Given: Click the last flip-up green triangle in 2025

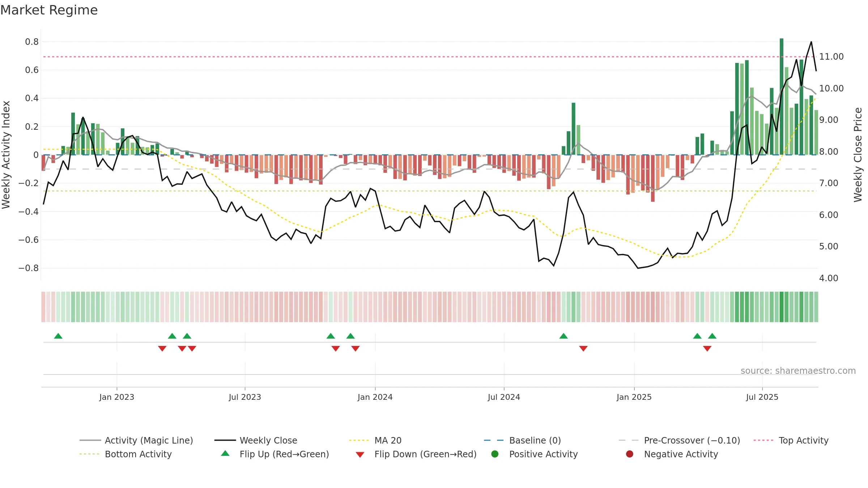Looking at the screenshot, I should (x=712, y=336).
